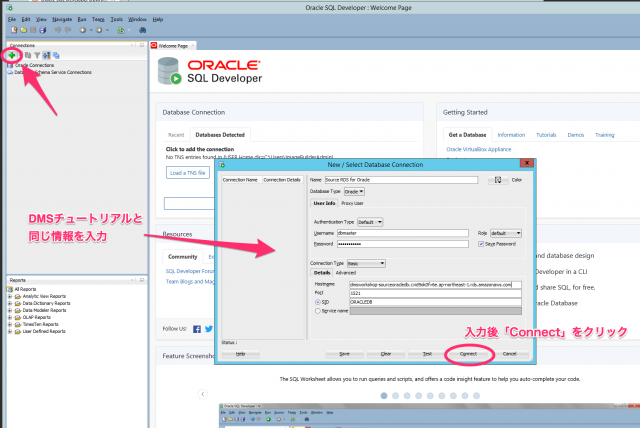Click the Test button in dialog
The image size is (640, 428).
click(x=427, y=354)
